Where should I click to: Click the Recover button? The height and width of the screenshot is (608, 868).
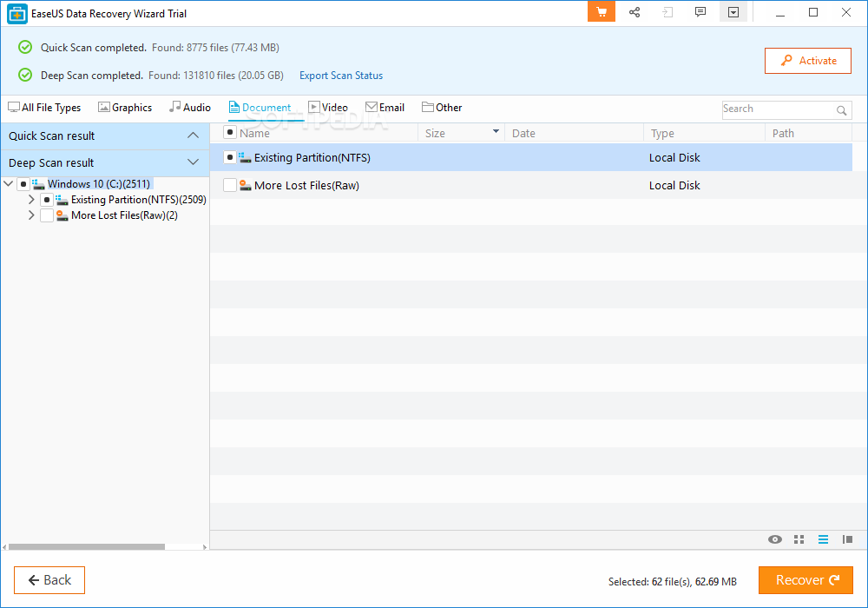pos(806,579)
